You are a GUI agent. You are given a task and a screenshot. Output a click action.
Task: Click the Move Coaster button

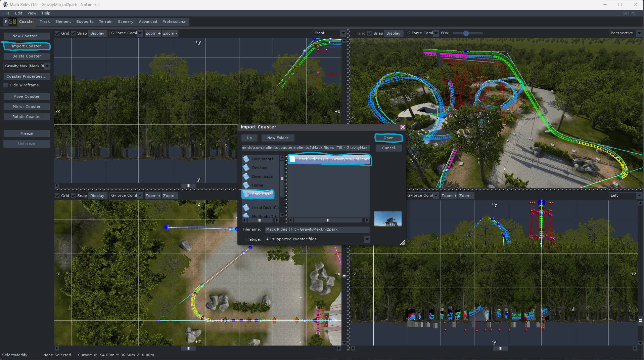pos(27,96)
